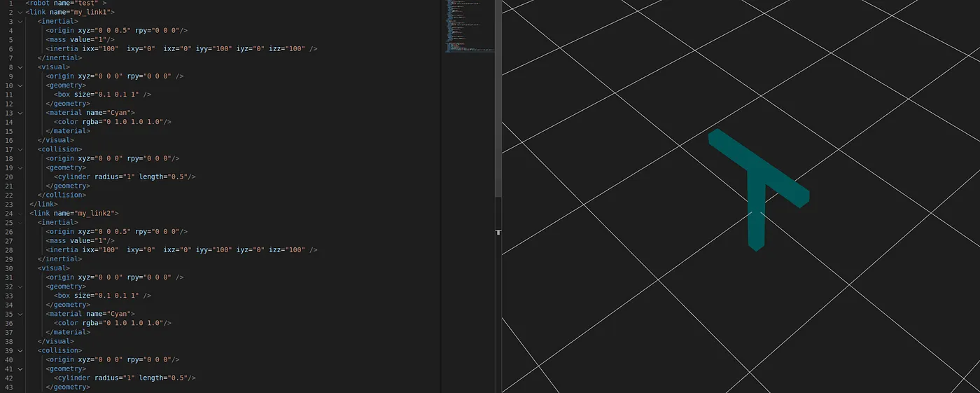Collapse the inertial block fold arrow on line 3
Viewport: 980px width, 393px height.
pos(20,22)
